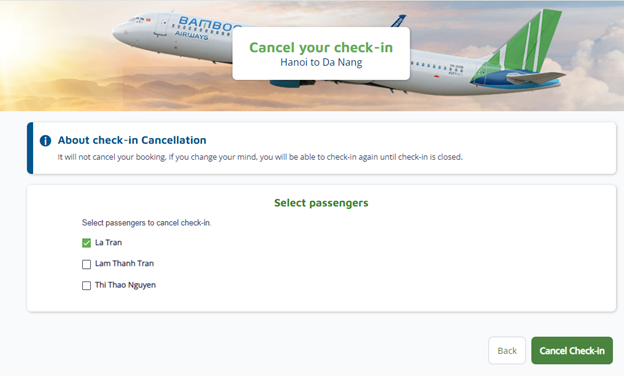The height and width of the screenshot is (376, 624).
Task: Click the green checkmark next to La Tran
Action: pyautogui.click(x=86, y=243)
